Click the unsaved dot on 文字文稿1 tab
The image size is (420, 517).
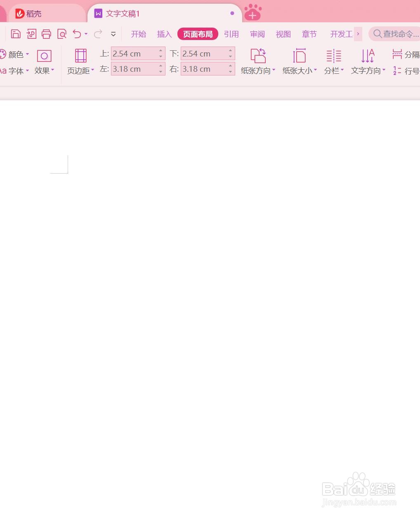(232, 13)
